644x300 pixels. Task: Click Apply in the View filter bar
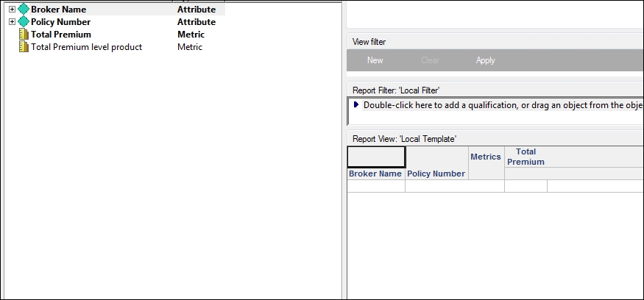click(x=485, y=60)
